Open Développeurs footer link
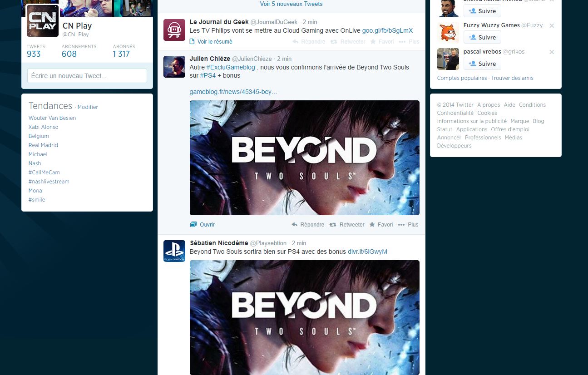588x375 pixels. [x=455, y=146]
